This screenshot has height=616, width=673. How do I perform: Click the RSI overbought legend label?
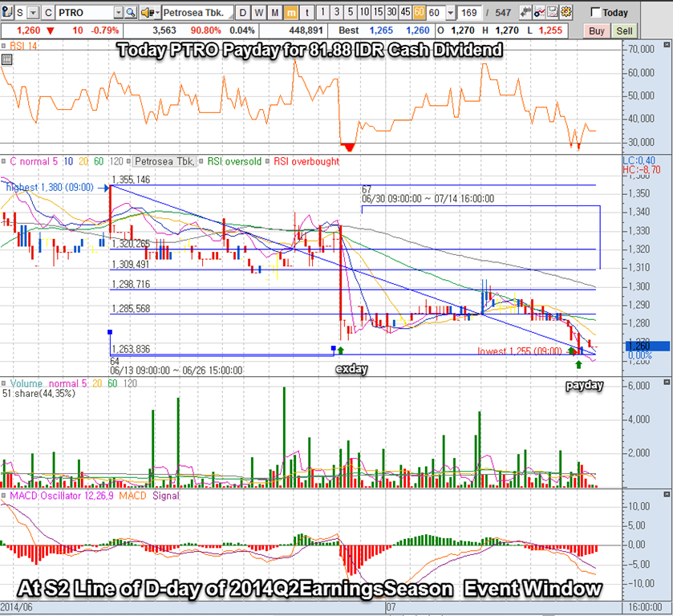(x=306, y=161)
